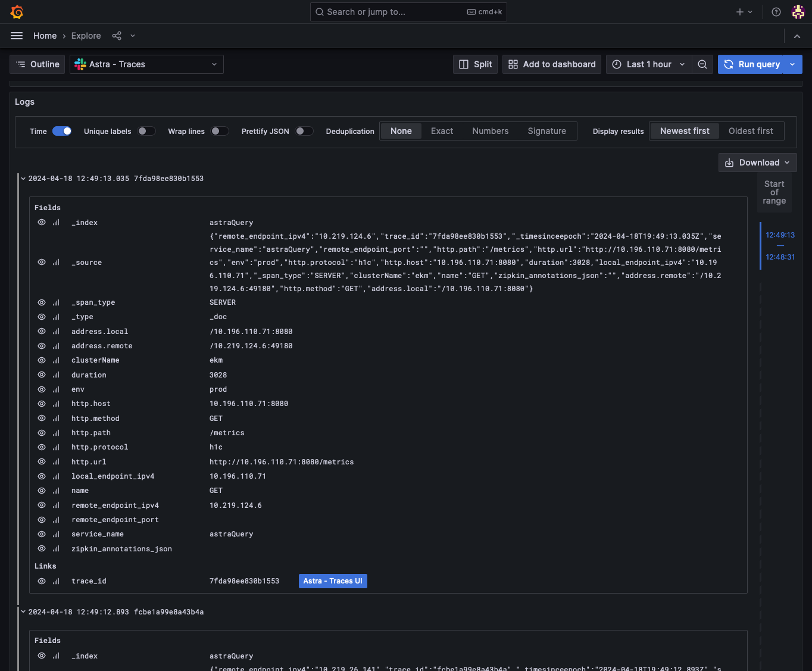
Task: Toggle eye icon for local_endpoint_ipv4 field
Action: pyautogui.click(x=42, y=476)
